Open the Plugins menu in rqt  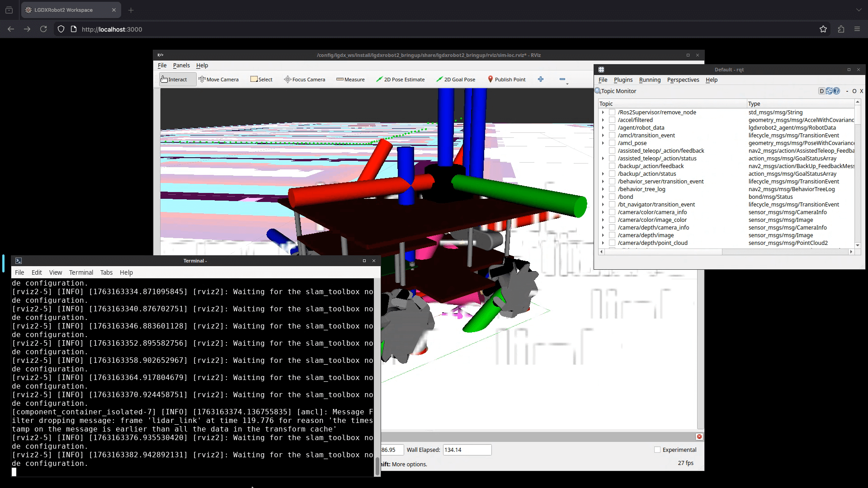click(x=623, y=80)
